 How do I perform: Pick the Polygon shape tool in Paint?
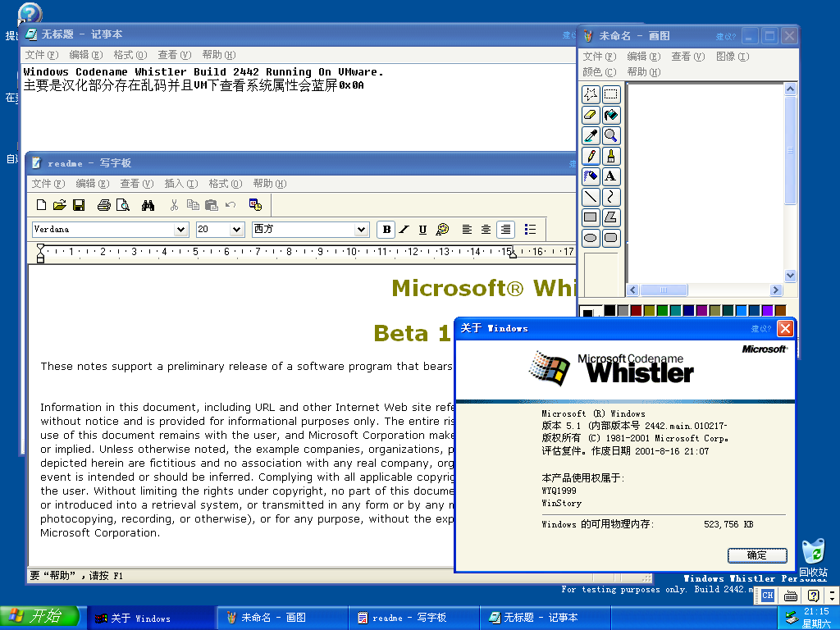coord(610,217)
